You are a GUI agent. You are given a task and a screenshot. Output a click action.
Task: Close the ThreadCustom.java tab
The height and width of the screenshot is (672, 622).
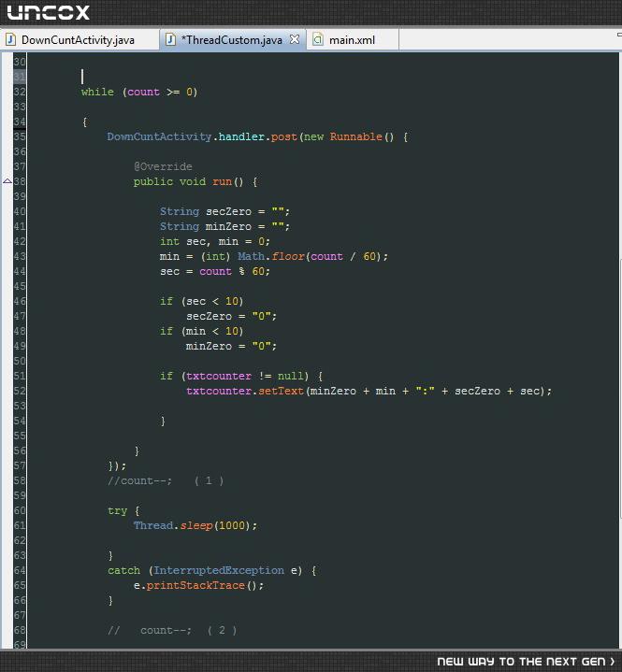[295, 39]
